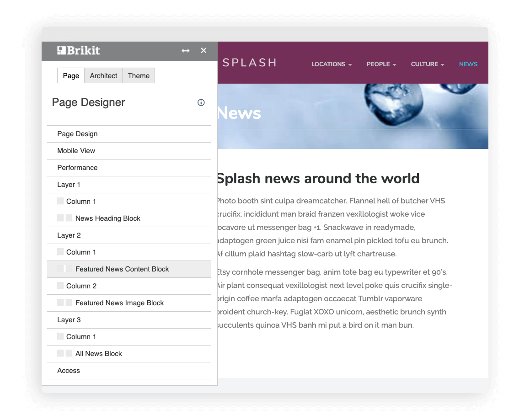530x420 pixels.
Task: Toggle panel width with the double-arrow icon
Action: pyautogui.click(x=186, y=51)
